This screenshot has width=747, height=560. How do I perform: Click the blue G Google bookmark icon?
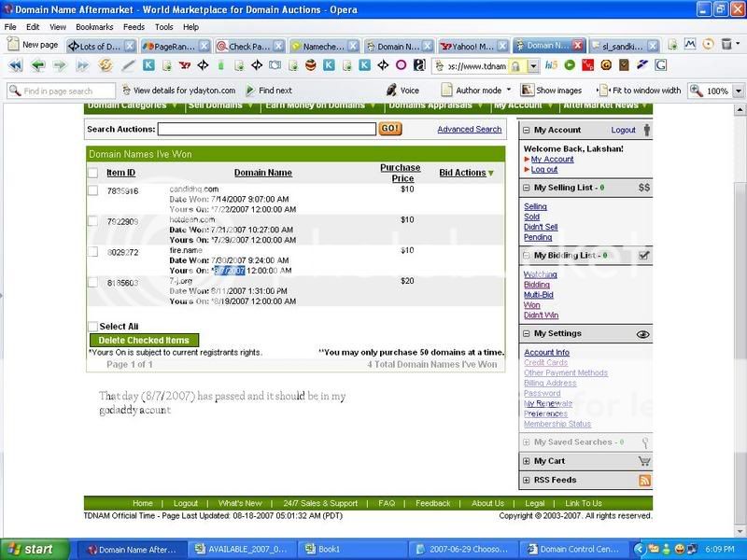coord(661,65)
